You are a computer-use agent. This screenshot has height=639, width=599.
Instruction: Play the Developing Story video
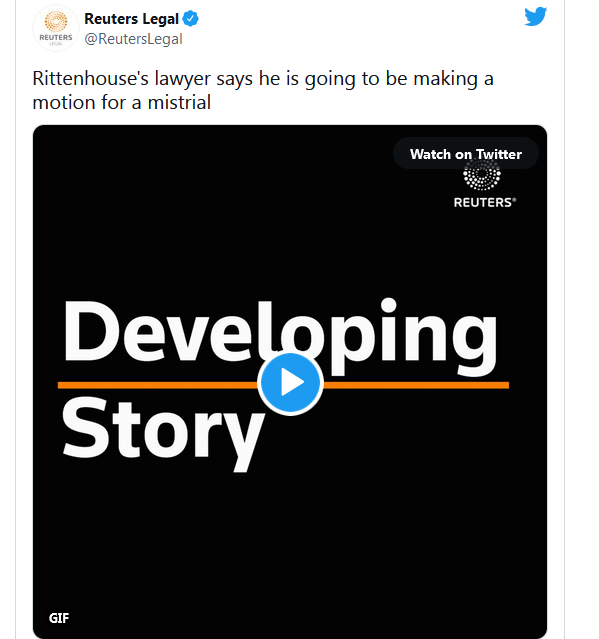[x=291, y=383]
